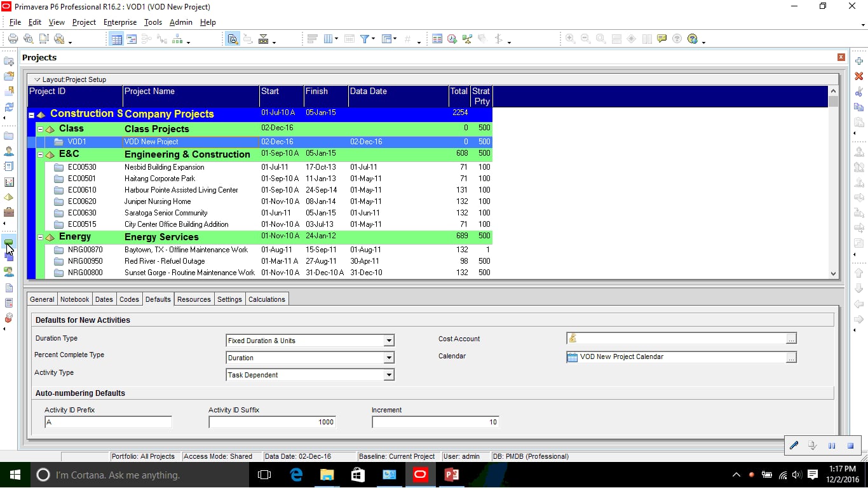The image size is (868, 488).
Task: Click the Print icon in the toolbar
Action: [13, 39]
